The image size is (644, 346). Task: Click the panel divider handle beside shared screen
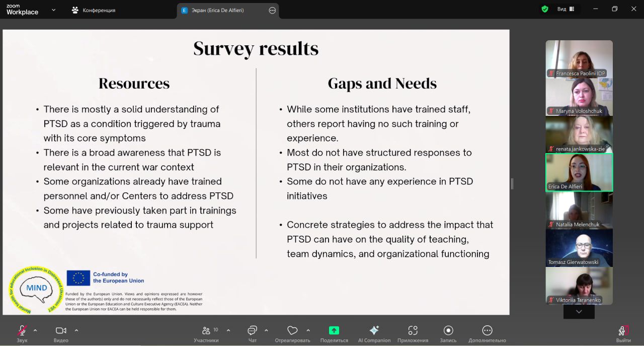(512, 184)
